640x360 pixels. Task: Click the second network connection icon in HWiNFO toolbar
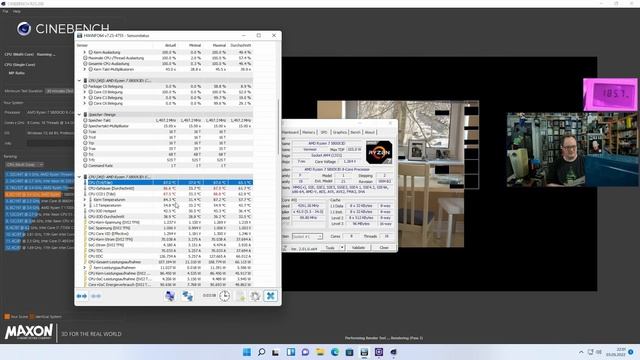[187, 296]
